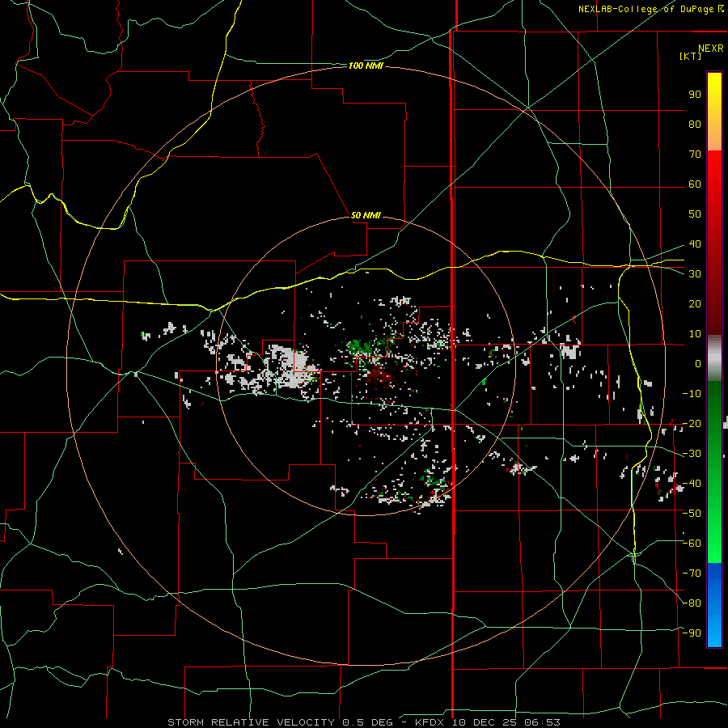Click the -50 value on the velocity scale
This screenshot has height=728, width=728.
click(692, 514)
